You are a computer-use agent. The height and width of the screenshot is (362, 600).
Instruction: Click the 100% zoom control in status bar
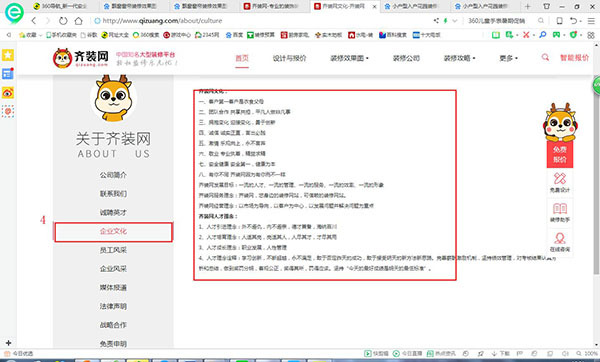pyautogui.click(x=588, y=354)
